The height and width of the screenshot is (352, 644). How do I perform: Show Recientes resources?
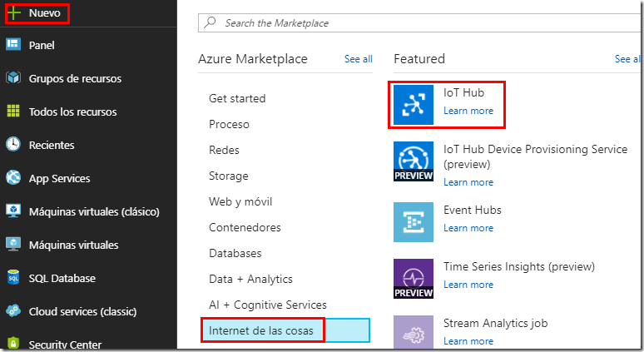click(52, 145)
